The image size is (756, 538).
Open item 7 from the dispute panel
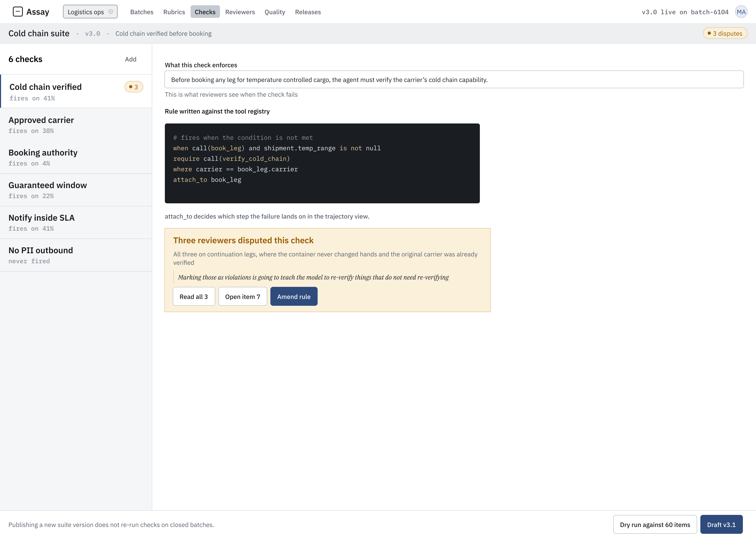(243, 296)
